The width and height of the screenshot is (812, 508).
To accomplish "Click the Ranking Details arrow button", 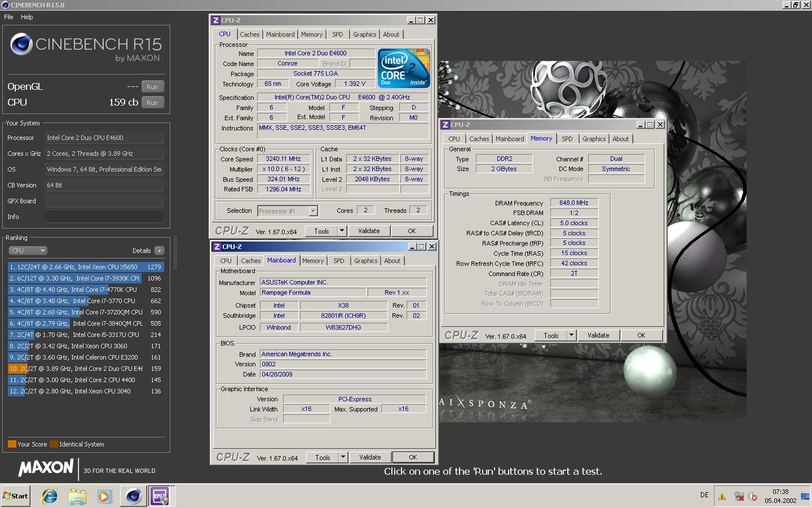I will point(160,251).
